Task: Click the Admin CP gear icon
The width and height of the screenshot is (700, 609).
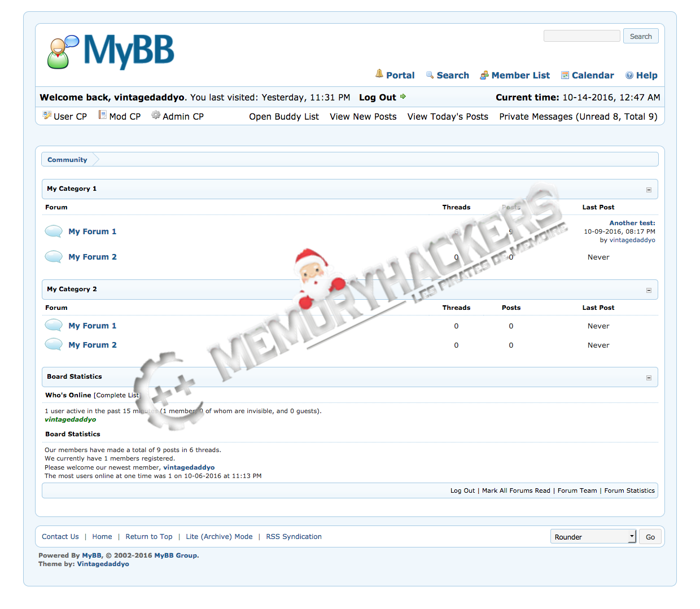Action: coord(156,115)
